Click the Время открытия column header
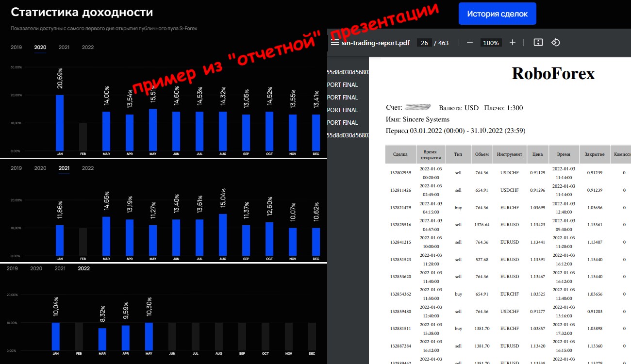 click(431, 154)
